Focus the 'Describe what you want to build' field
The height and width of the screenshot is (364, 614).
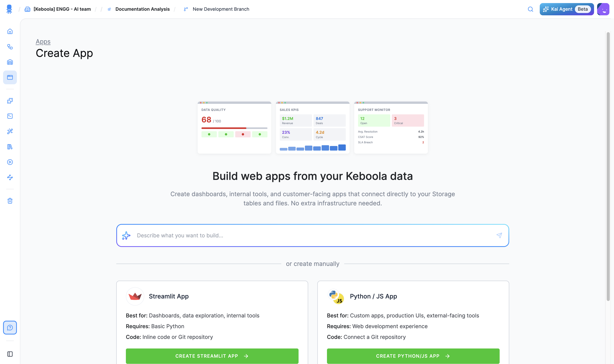(x=313, y=235)
